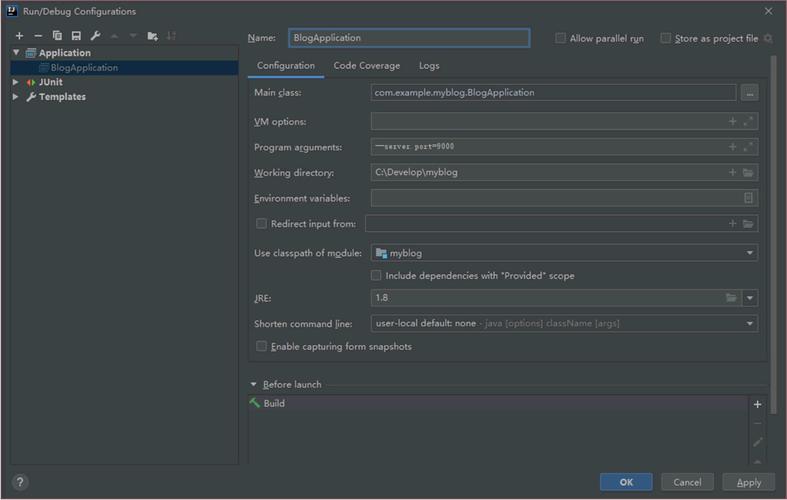Click the Apply button
This screenshot has height=500, width=787.
[748, 482]
